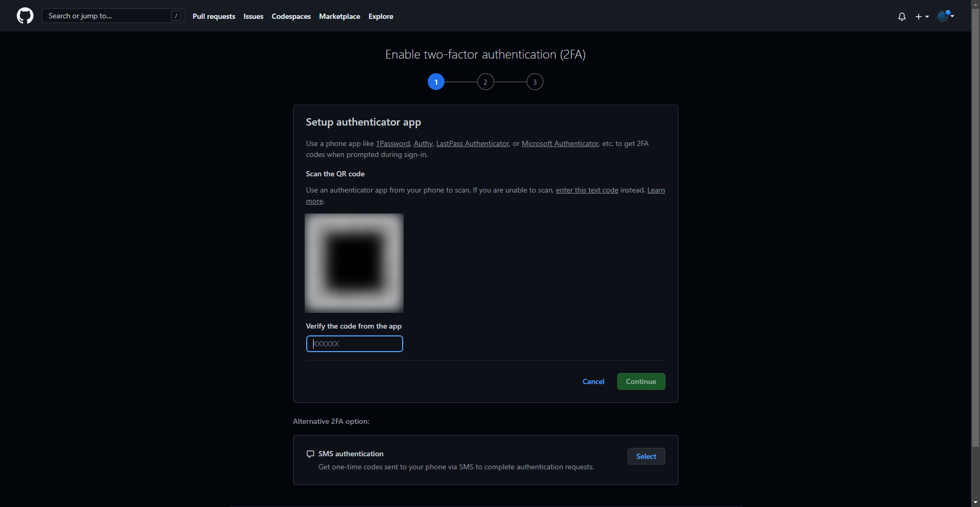Click the enter this text code link
The width and height of the screenshot is (980, 507).
[x=587, y=190]
